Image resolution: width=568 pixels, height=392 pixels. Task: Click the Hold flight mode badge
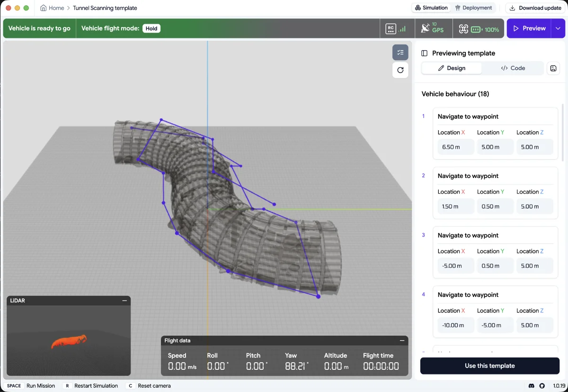click(151, 28)
